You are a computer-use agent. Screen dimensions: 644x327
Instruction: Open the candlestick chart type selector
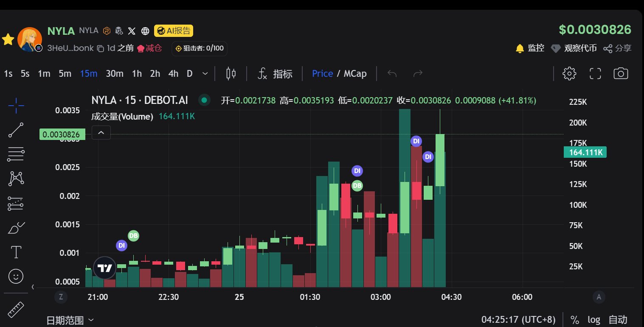(x=231, y=73)
